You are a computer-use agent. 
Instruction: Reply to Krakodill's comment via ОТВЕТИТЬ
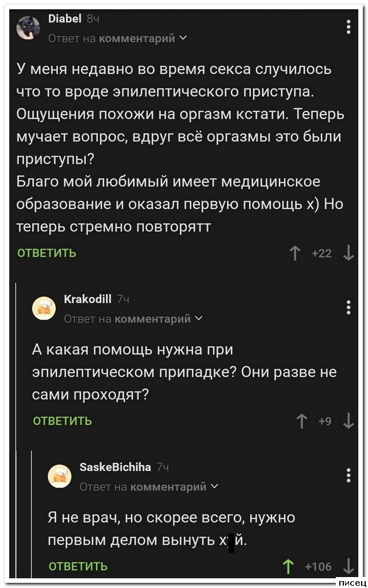pos(62,421)
